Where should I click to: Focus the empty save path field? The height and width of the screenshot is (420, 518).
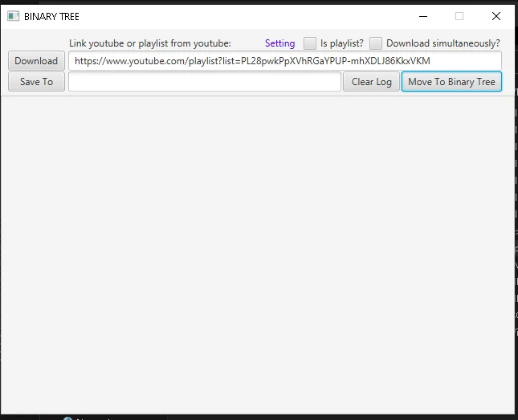[x=205, y=82]
